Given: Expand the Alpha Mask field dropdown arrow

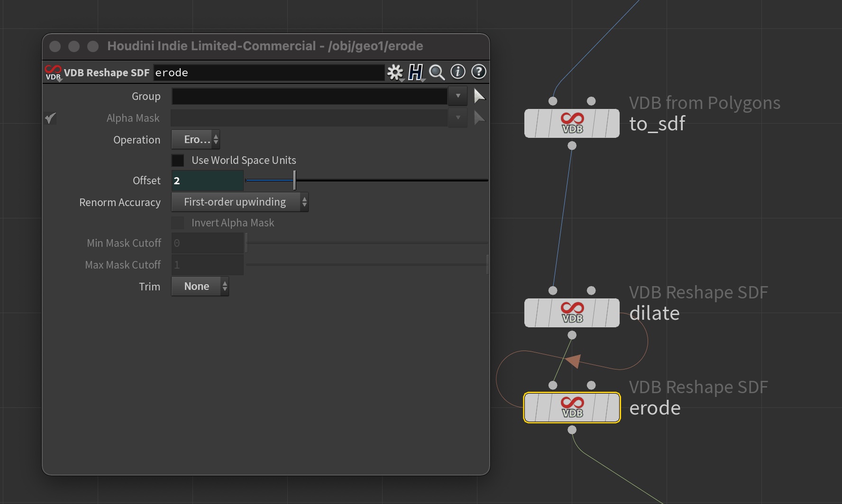Looking at the screenshot, I should pos(458,118).
